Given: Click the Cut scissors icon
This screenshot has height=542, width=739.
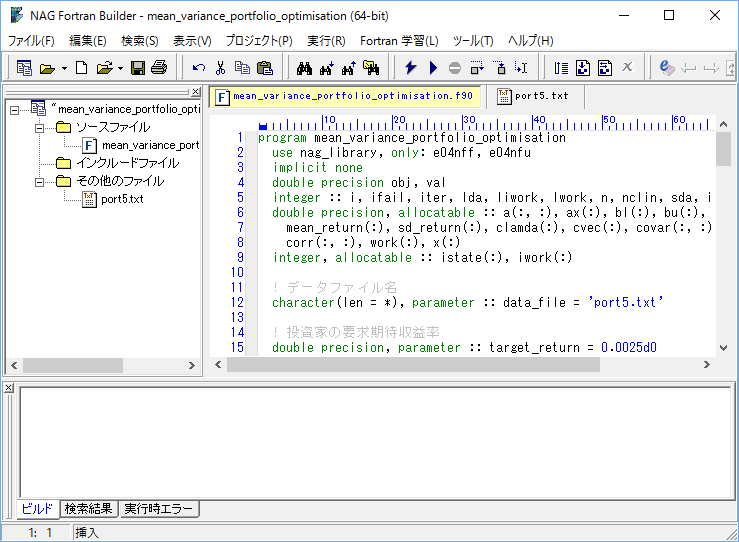Looking at the screenshot, I should (x=221, y=68).
